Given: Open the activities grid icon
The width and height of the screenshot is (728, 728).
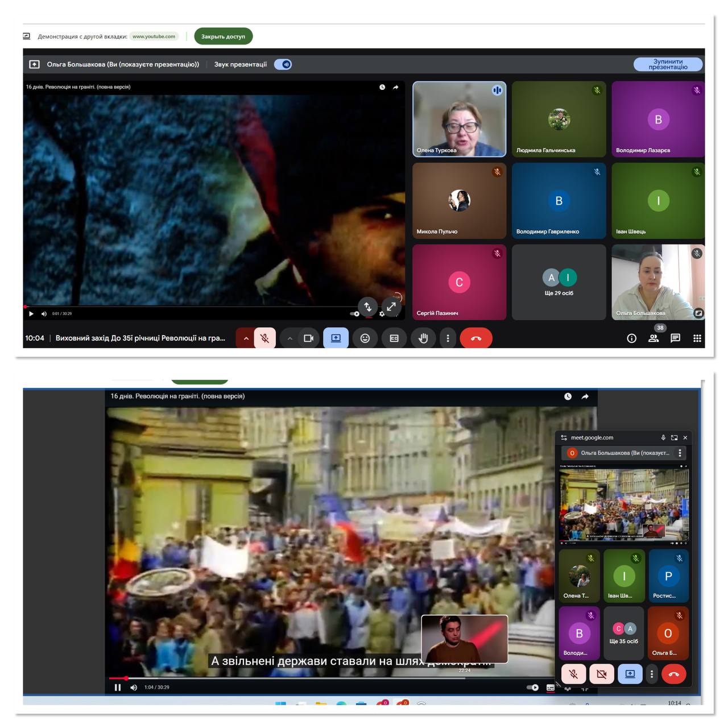Looking at the screenshot, I should click(697, 338).
